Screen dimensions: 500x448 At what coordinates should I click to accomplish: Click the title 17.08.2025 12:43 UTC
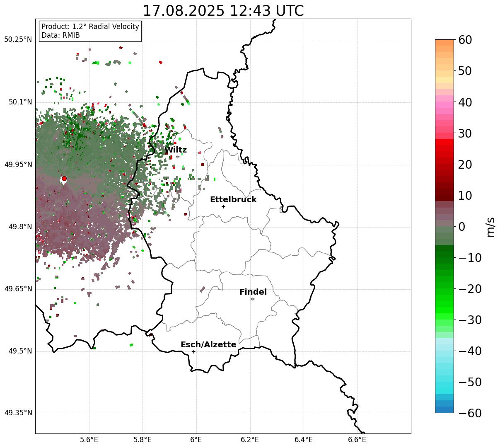(x=223, y=11)
